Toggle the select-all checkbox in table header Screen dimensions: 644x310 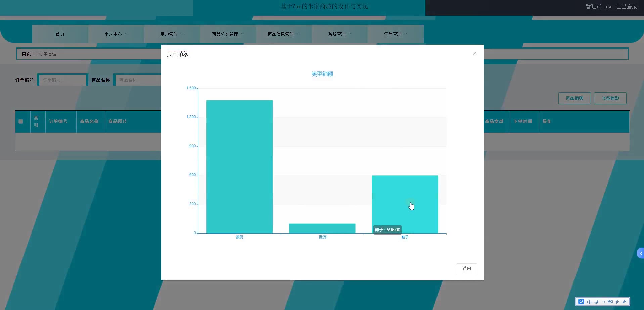21,122
